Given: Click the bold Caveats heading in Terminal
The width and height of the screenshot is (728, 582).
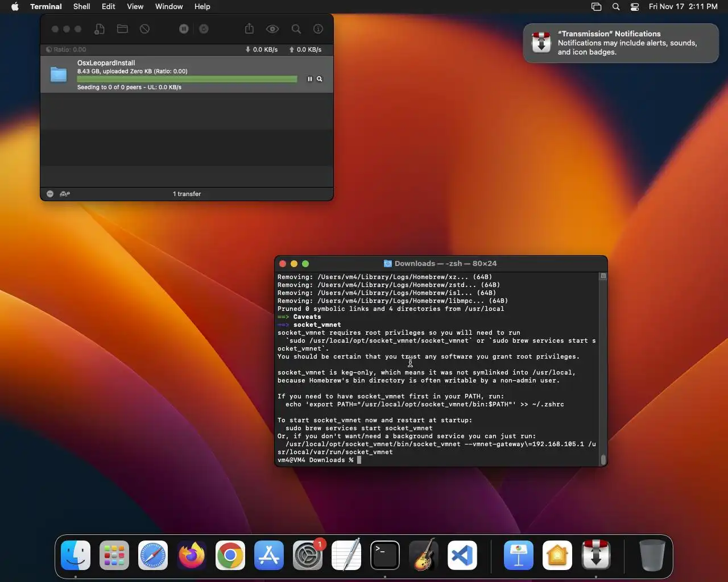Looking at the screenshot, I should tap(307, 317).
